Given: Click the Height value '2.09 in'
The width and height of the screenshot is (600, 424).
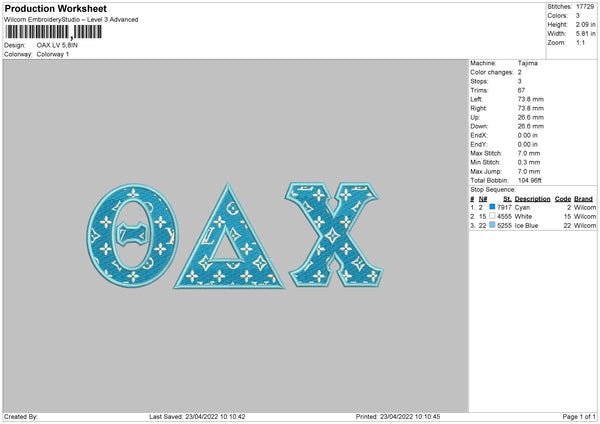Looking at the screenshot, I should (x=586, y=24).
